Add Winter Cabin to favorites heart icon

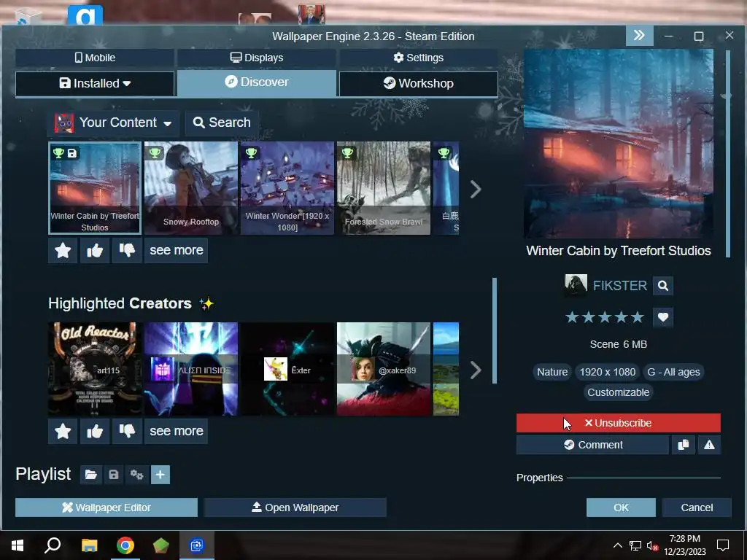tap(662, 316)
